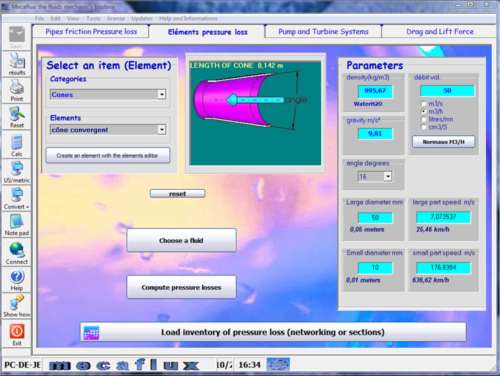Image resolution: width=500 pixels, height=376 pixels.
Task: Open the Edit menu
Action: (55, 18)
